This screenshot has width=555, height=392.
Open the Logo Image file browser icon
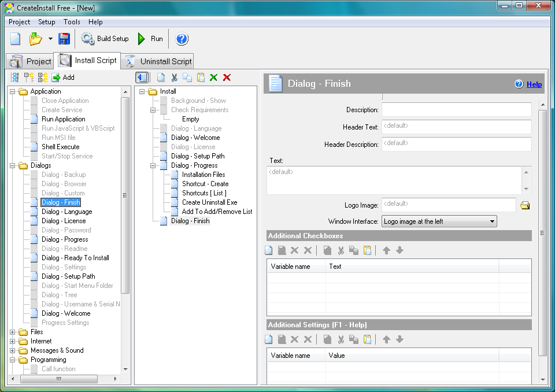click(525, 205)
